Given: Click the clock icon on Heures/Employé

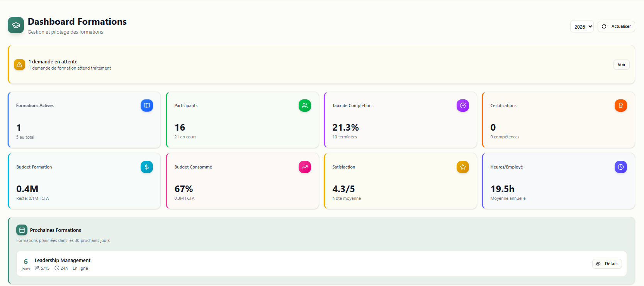Looking at the screenshot, I should [621, 167].
